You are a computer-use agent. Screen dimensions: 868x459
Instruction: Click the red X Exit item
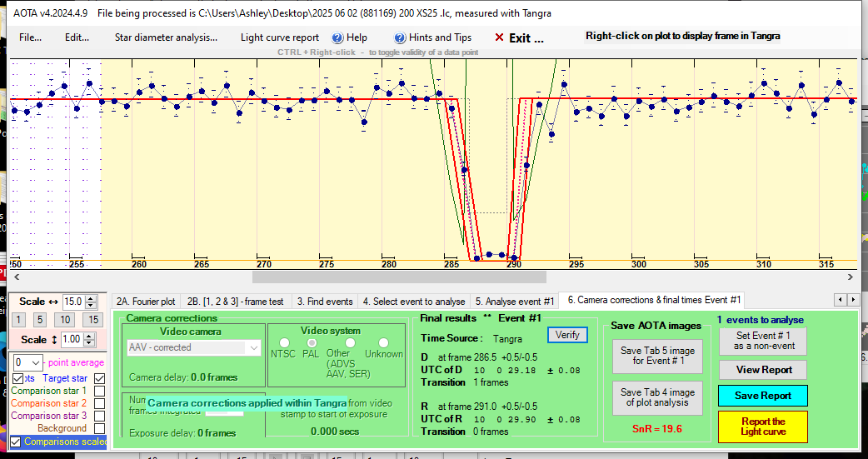click(519, 37)
